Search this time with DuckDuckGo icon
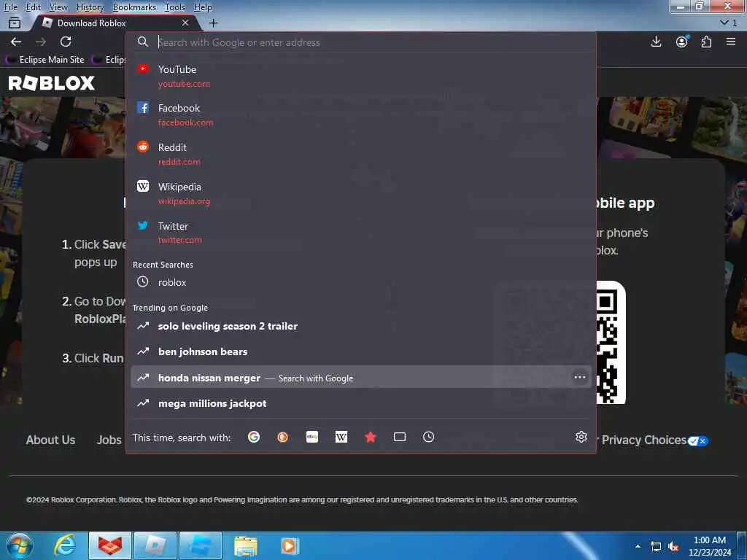The image size is (747, 560). tap(282, 437)
